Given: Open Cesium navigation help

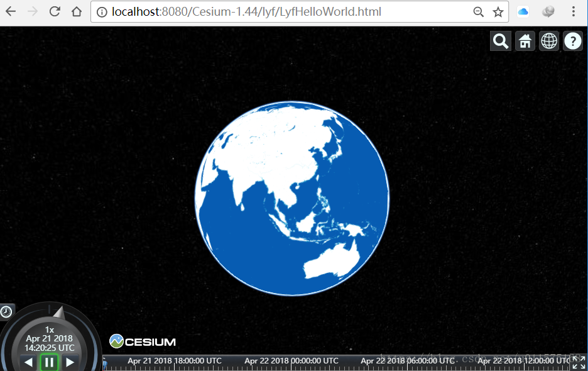Looking at the screenshot, I should tap(573, 41).
